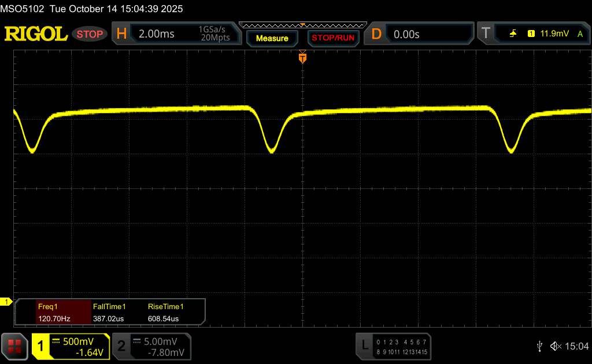Enable channel 2 at 5.00mV

150,346
